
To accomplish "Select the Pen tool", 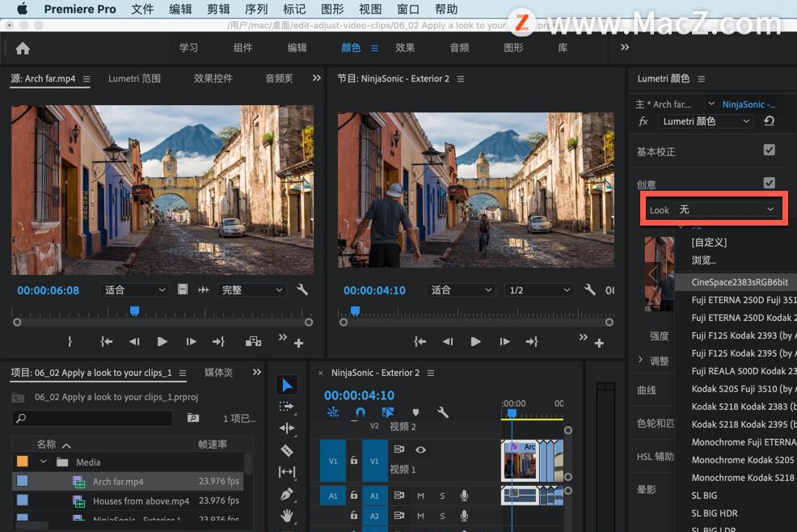I will pyautogui.click(x=287, y=494).
